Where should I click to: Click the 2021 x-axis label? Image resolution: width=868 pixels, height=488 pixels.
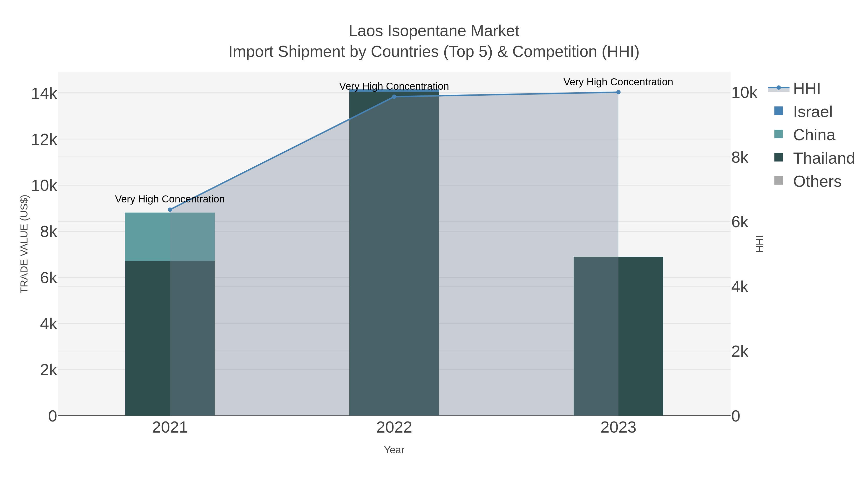[170, 427]
